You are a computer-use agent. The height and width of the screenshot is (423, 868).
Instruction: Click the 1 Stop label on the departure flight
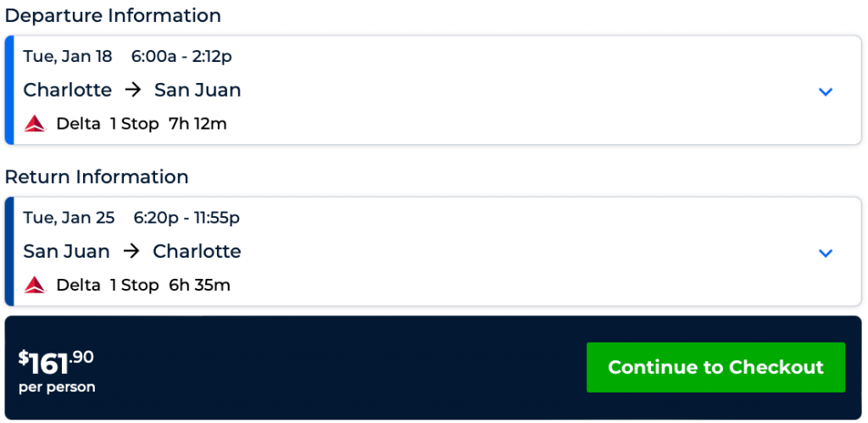point(134,124)
